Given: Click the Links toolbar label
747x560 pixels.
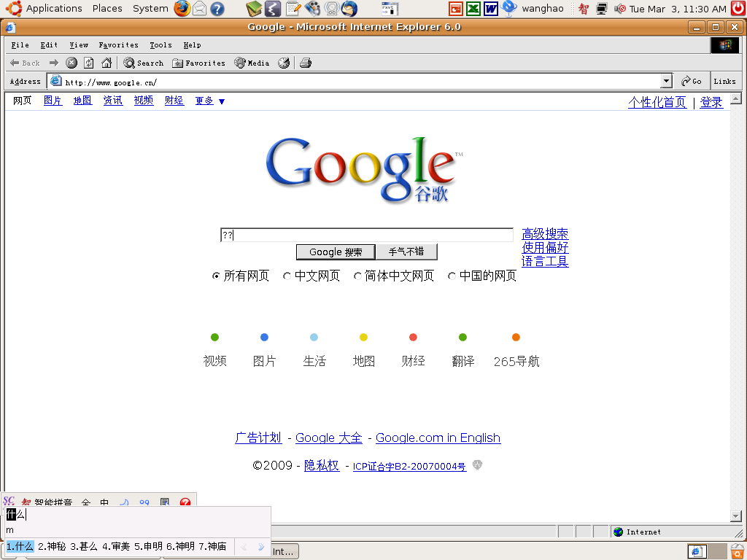Looking at the screenshot, I should [724, 82].
